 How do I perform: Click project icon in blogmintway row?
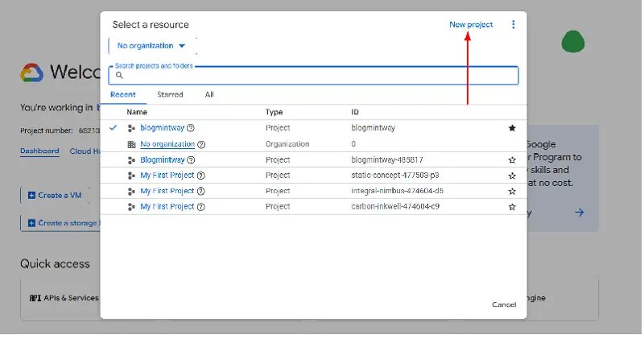131,129
